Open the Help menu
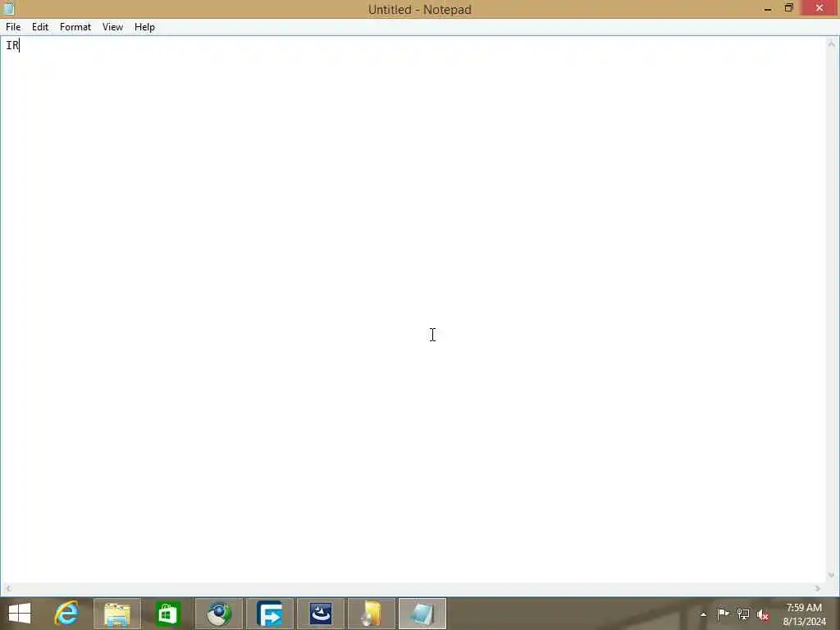840x630 pixels. (144, 27)
